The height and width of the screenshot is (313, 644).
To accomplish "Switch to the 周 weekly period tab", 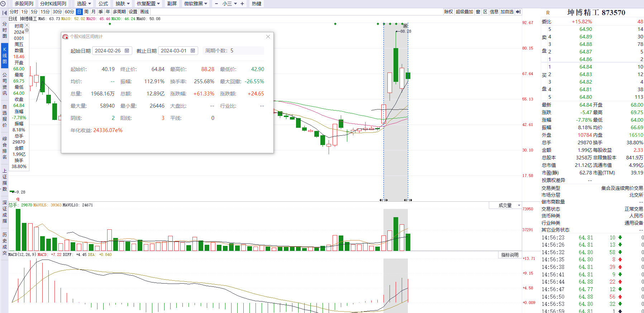I will click(x=86, y=12).
